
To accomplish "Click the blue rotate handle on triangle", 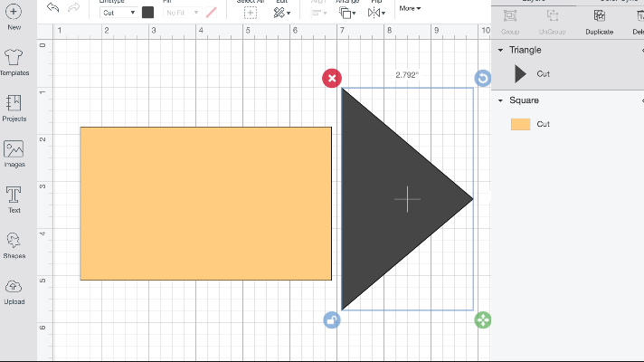I will [x=483, y=78].
